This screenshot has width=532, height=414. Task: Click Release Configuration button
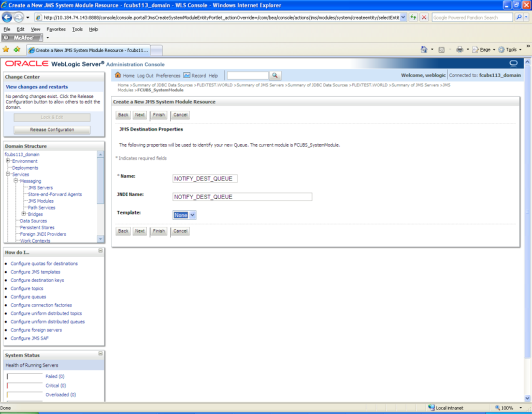click(x=52, y=130)
